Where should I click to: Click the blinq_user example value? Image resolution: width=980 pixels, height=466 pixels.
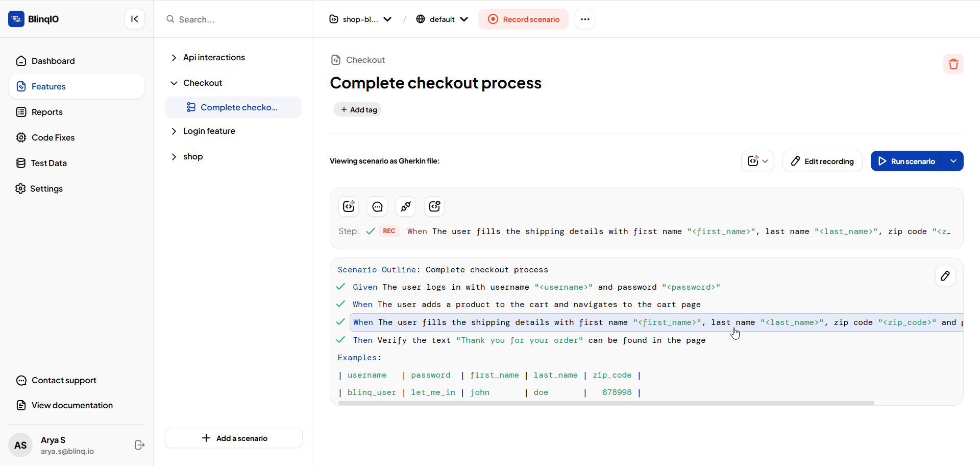pyautogui.click(x=372, y=392)
